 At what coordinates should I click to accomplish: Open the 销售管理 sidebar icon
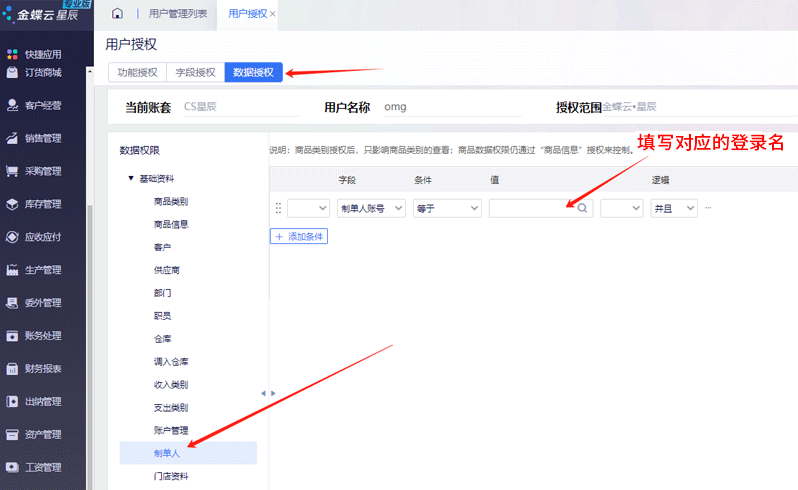[12, 138]
